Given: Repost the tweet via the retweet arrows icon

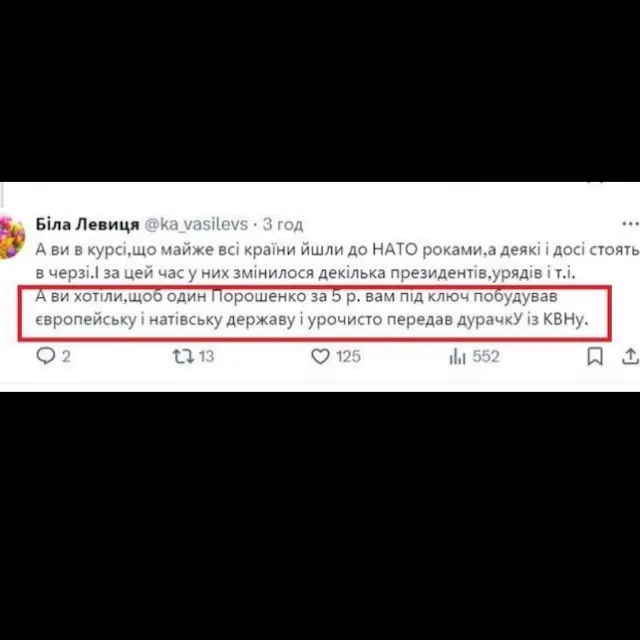Looking at the screenshot, I should point(183,356).
